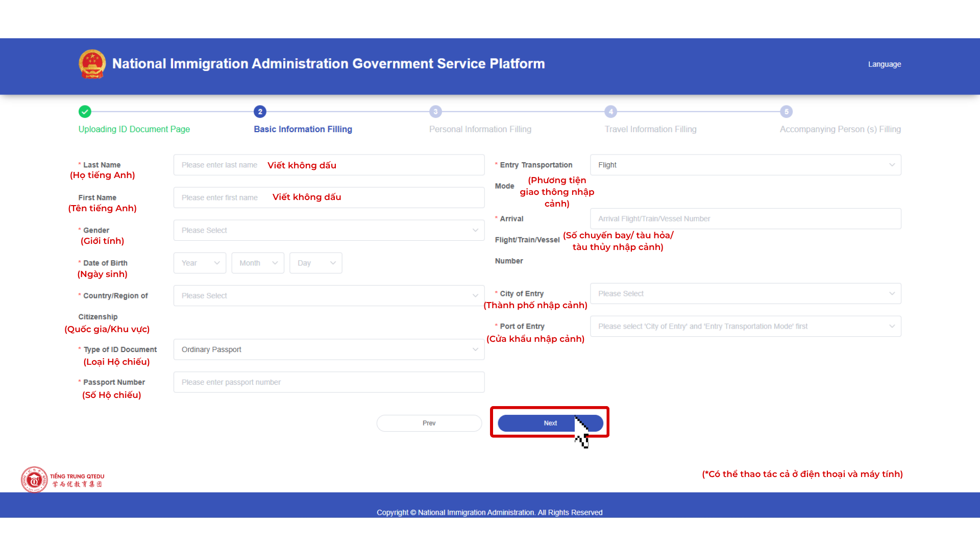Click the step 4 circle indicator
This screenshot has height=551, width=980.
(x=611, y=111)
